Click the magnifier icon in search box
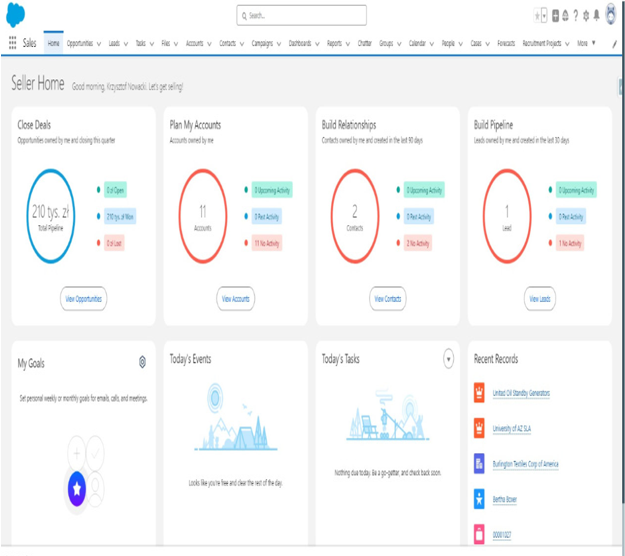The height and width of the screenshot is (556, 625). (244, 16)
